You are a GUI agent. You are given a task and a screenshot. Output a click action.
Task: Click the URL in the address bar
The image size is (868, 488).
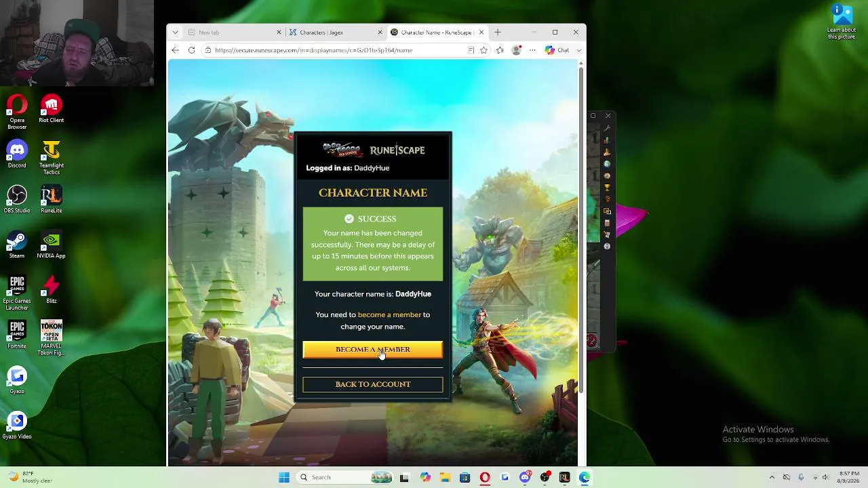[313, 50]
